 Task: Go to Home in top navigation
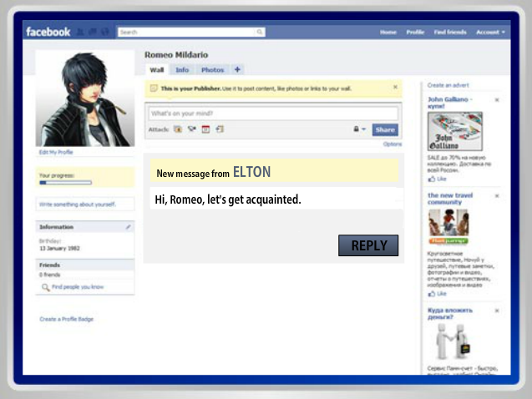tap(388, 33)
